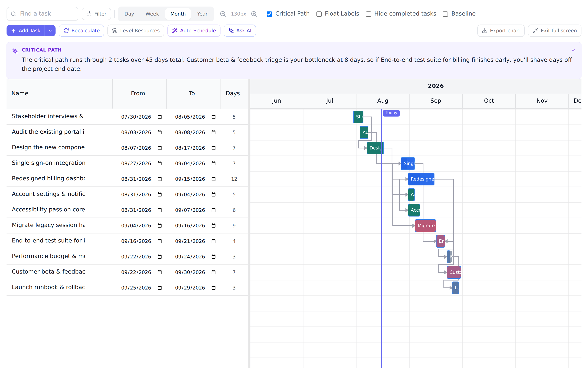Viewport: 588px width, 368px height.
Task: Click Days value 12 for Redesigned billing
Action: 234,179
